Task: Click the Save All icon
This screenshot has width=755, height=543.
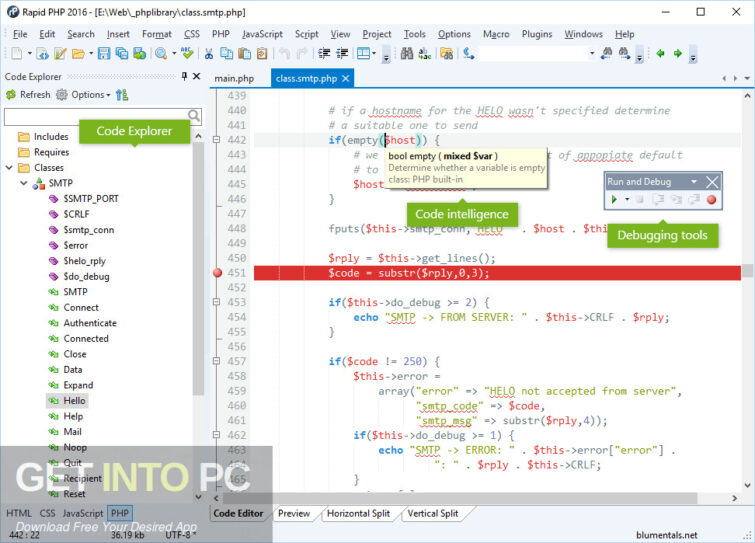Action: [121, 53]
